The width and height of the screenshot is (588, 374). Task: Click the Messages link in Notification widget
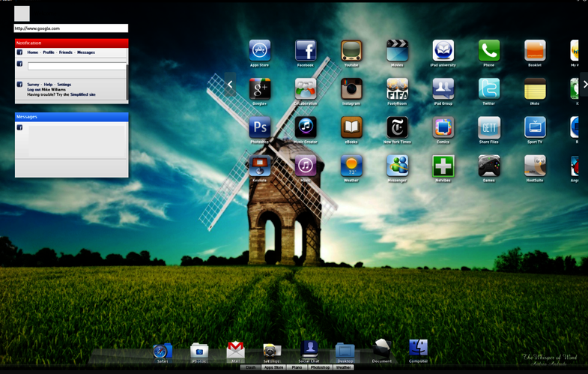click(86, 52)
